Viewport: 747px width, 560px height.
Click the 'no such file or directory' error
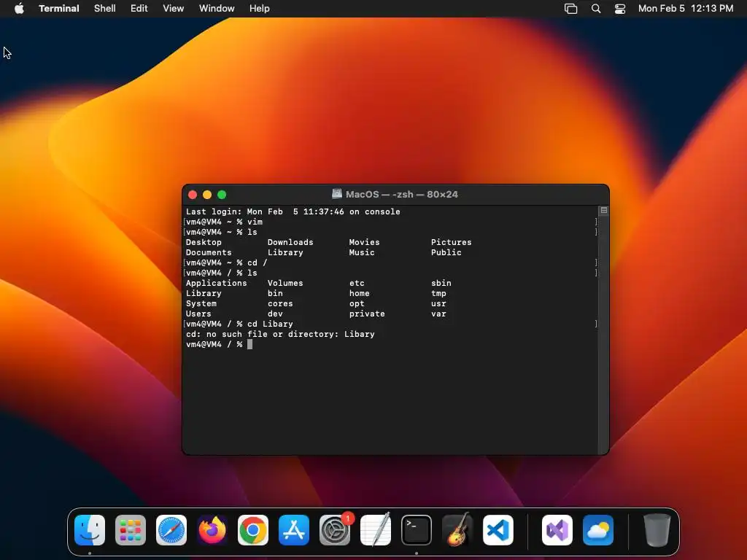point(280,334)
